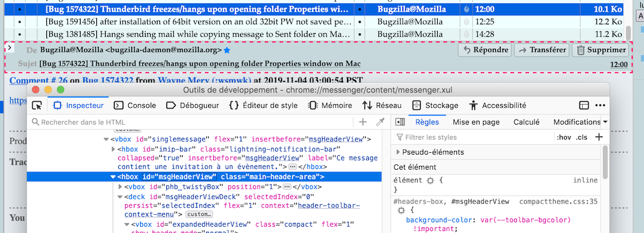Collapse the vbox expandedHeaderView node
Image resolution: width=644 pixels, height=233 pixels.
128,224
